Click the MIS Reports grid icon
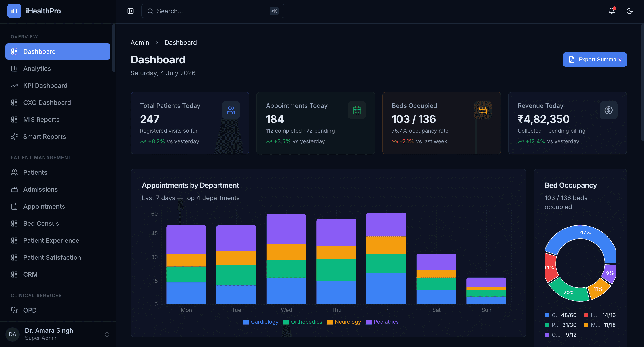 point(14,120)
